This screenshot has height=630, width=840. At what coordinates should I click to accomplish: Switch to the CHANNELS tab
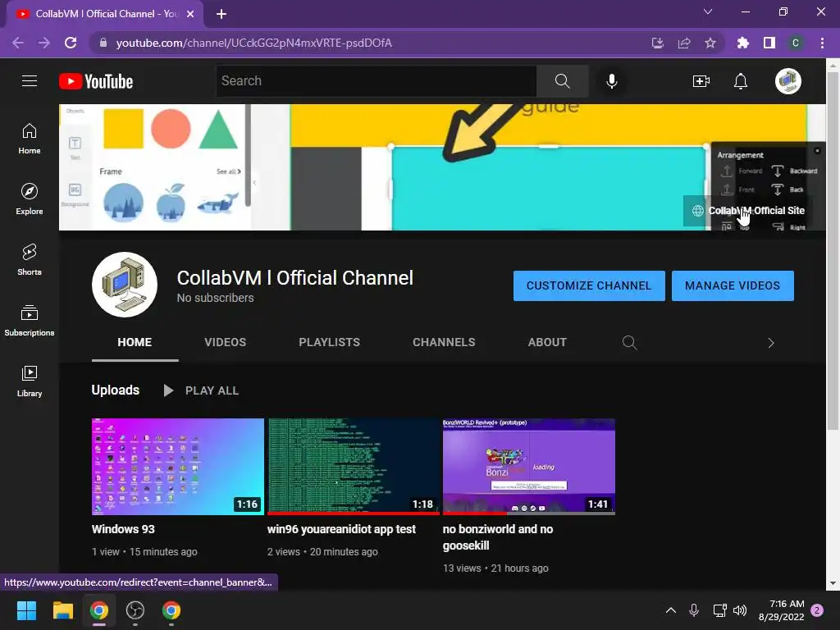(444, 342)
